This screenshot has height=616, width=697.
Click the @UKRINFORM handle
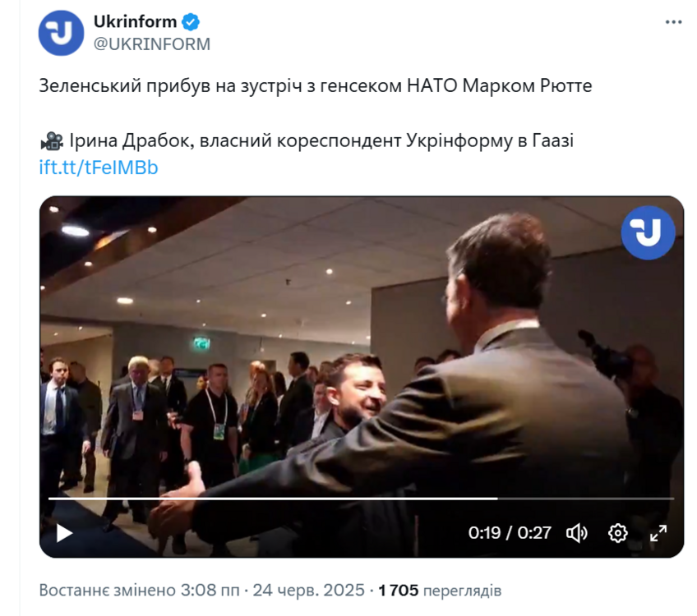[x=151, y=44]
